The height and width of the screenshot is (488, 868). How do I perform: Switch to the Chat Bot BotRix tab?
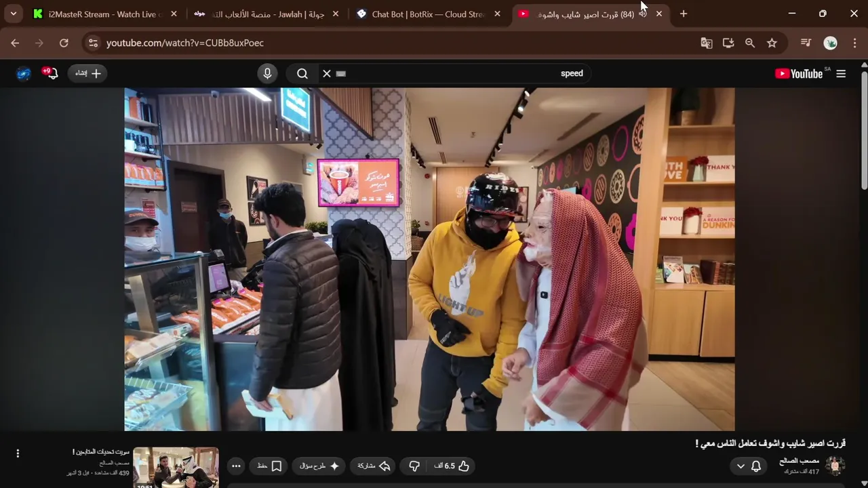point(427,14)
